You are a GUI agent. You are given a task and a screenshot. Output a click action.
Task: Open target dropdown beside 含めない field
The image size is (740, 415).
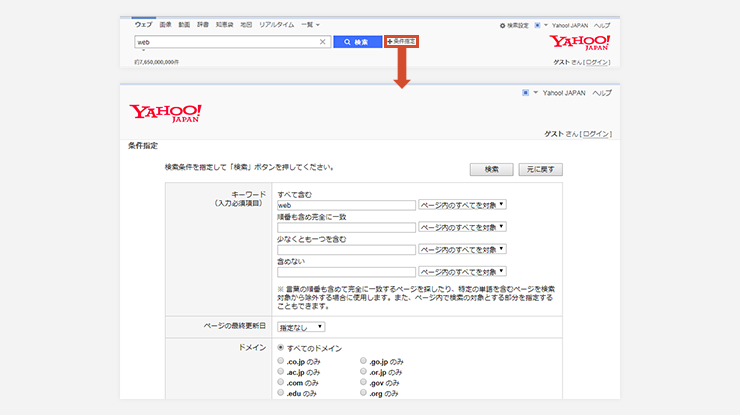coord(463,271)
